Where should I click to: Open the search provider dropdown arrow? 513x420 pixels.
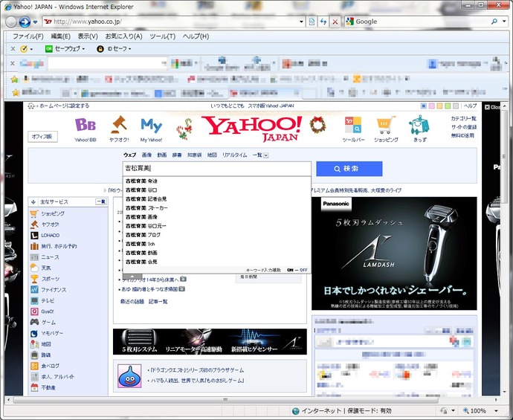(x=504, y=22)
